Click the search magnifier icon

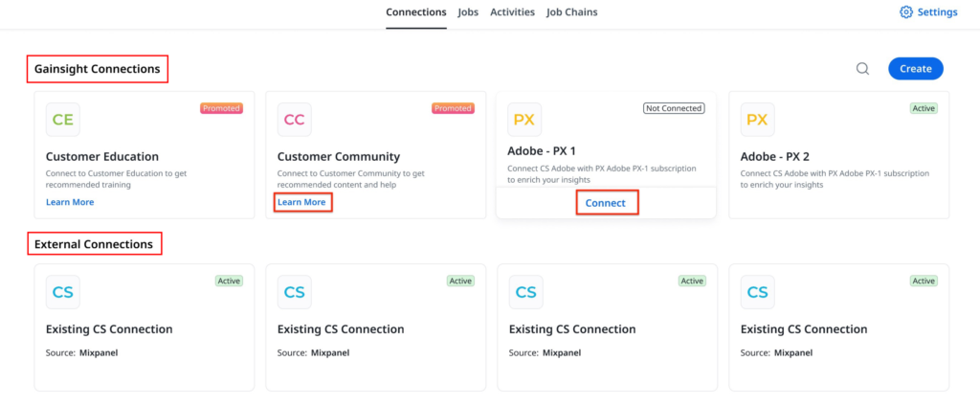862,69
